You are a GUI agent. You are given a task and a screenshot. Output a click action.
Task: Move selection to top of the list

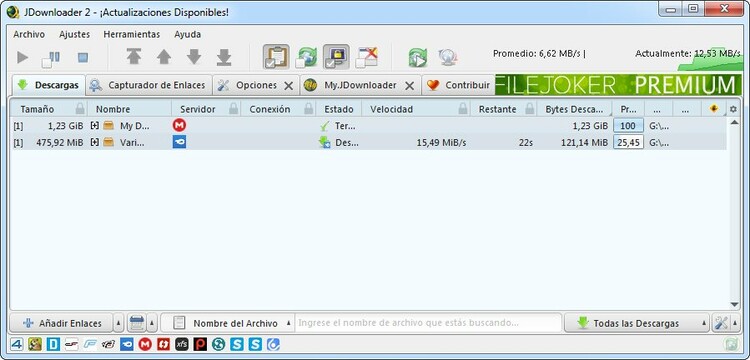(x=134, y=57)
